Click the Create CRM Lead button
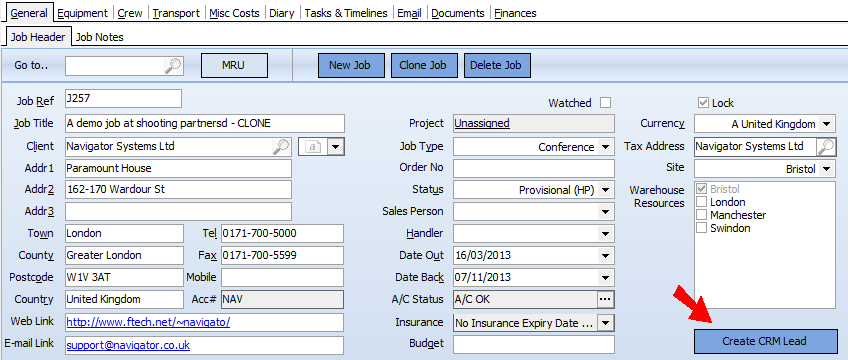The width and height of the screenshot is (848, 360). click(765, 341)
